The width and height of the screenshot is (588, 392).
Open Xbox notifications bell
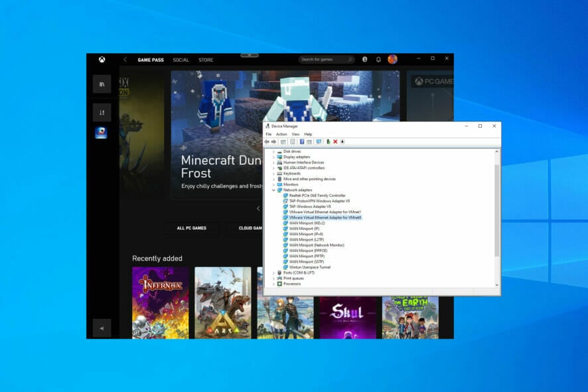[378, 60]
